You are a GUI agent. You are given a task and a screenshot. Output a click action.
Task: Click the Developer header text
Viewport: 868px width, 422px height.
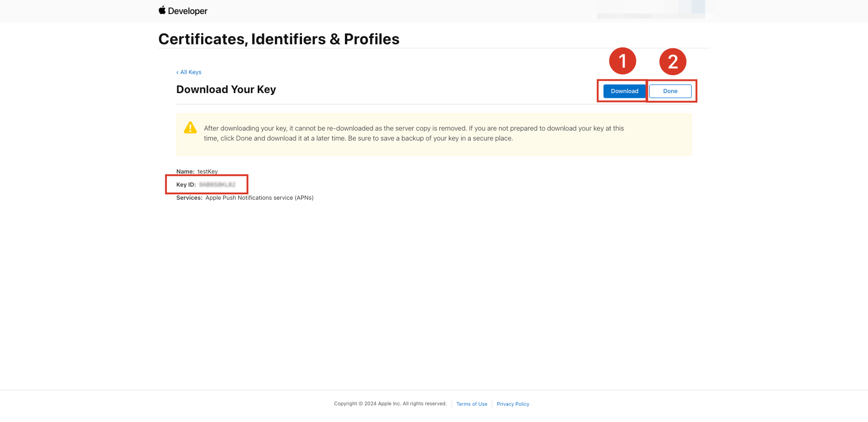click(x=188, y=11)
